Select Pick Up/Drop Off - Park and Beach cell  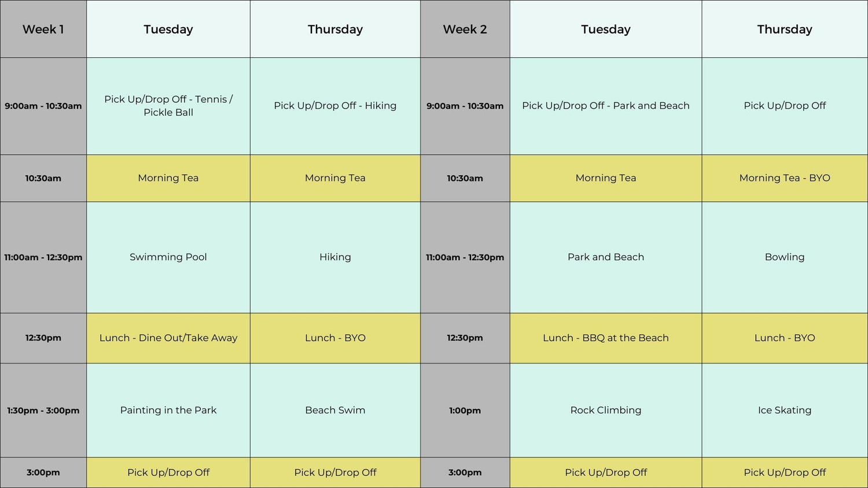[x=605, y=106]
